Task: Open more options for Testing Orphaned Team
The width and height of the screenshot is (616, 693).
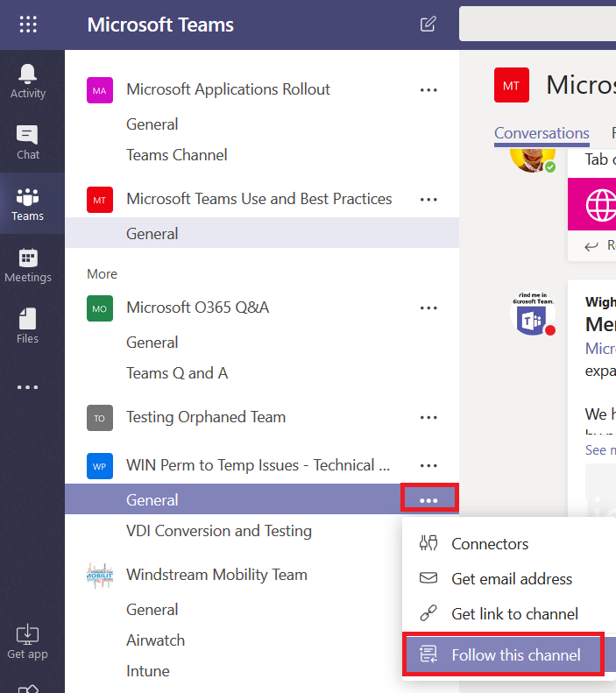Action: (428, 417)
